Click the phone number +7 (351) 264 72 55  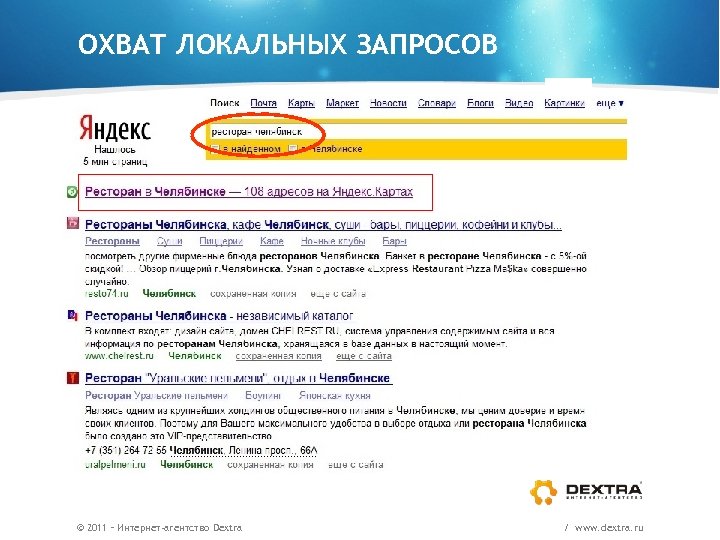(x=126, y=450)
